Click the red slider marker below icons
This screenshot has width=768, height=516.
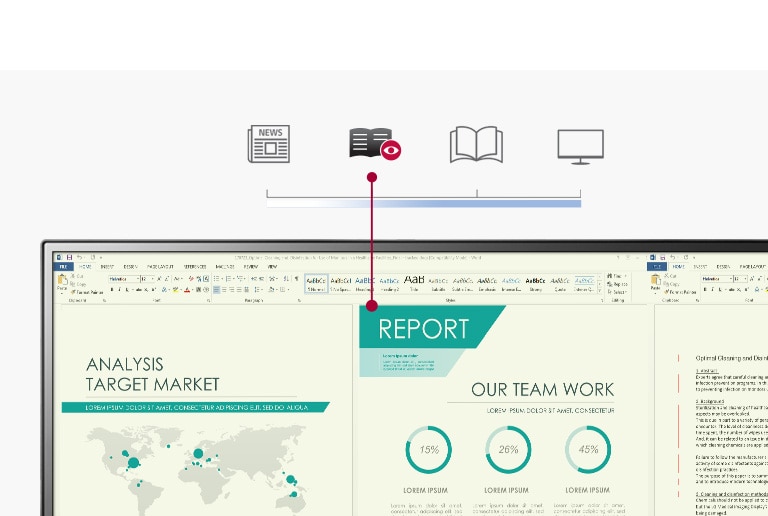[372, 177]
